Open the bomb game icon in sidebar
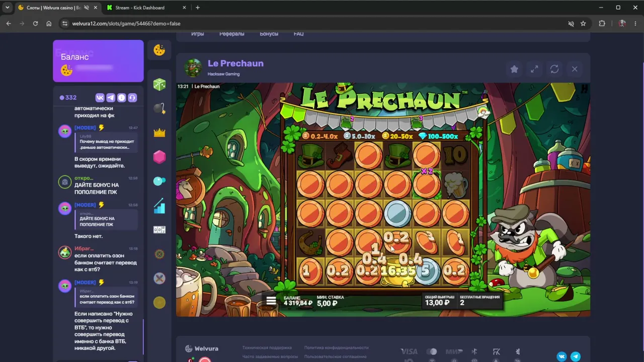The width and height of the screenshot is (644, 362). [159, 109]
